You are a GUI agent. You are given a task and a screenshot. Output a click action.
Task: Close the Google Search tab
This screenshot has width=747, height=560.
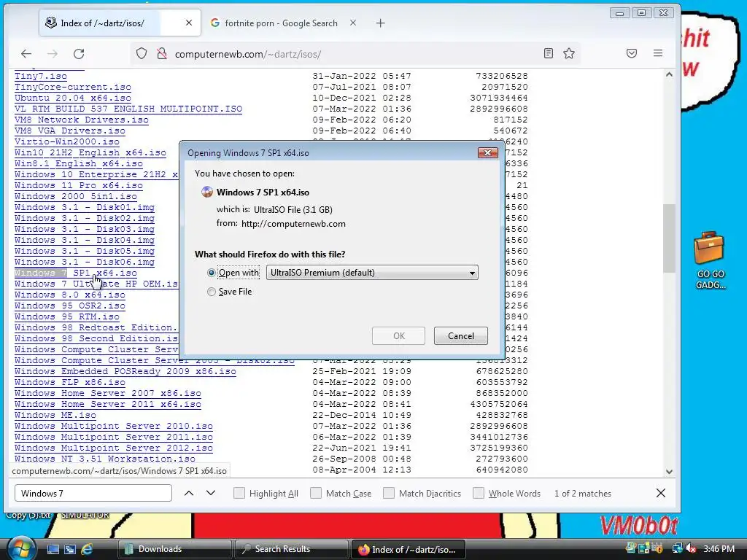[353, 23]
